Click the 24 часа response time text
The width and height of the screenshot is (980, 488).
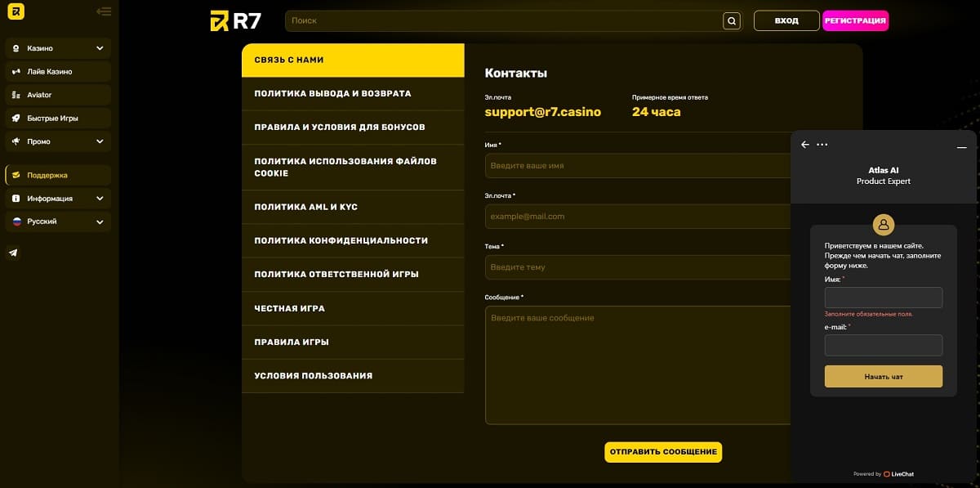[x=657, y=112]
